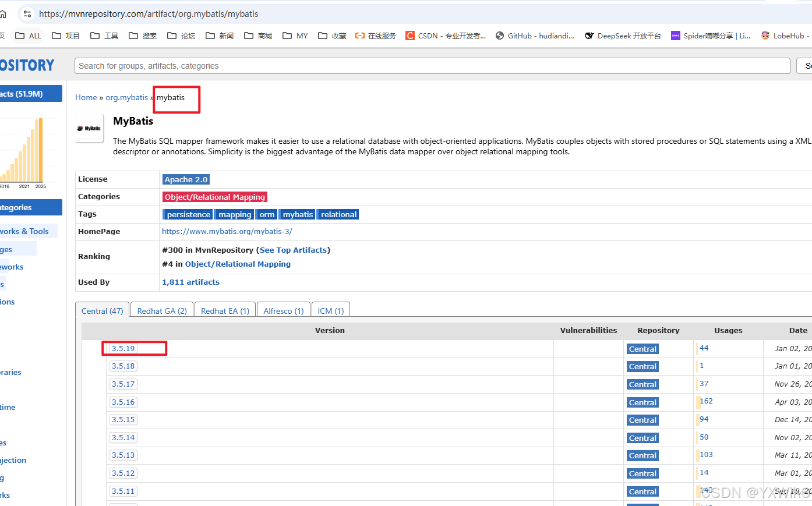Open the mybatis.org homepage link
812x506 pixels.
pyautogui.click(x=227, y=231)
